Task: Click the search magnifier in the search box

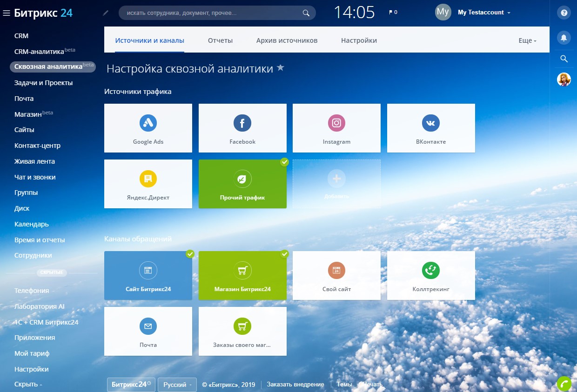Action: coord(306,13)
